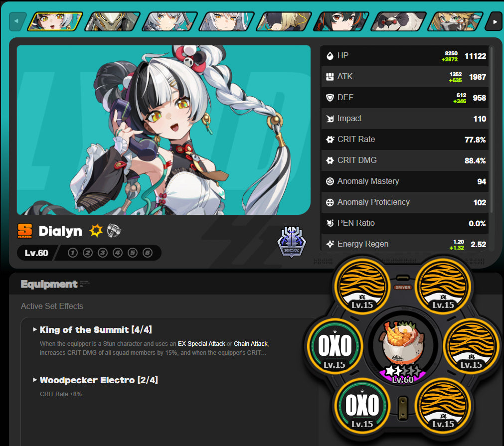Click the Active Set Effects label

coord(52,306)
